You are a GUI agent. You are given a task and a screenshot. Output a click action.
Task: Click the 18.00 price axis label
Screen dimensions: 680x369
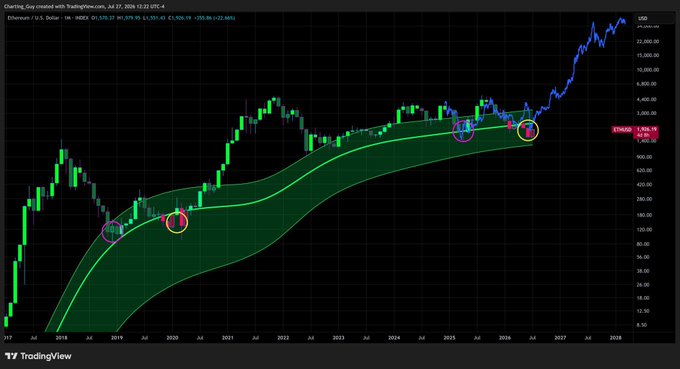(x=644, y=298)
